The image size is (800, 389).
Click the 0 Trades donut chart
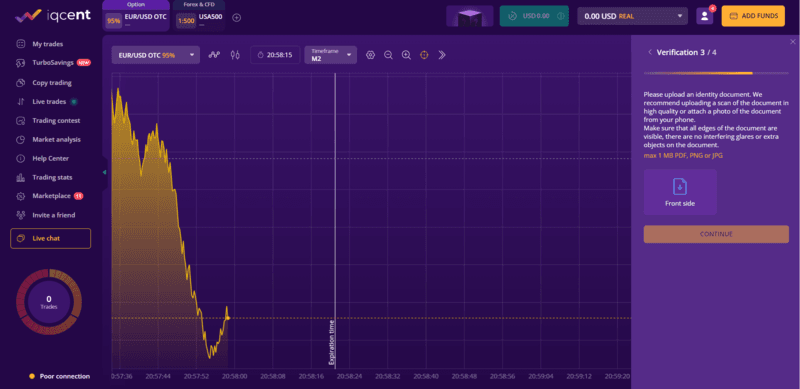click(x=49, y=302)
